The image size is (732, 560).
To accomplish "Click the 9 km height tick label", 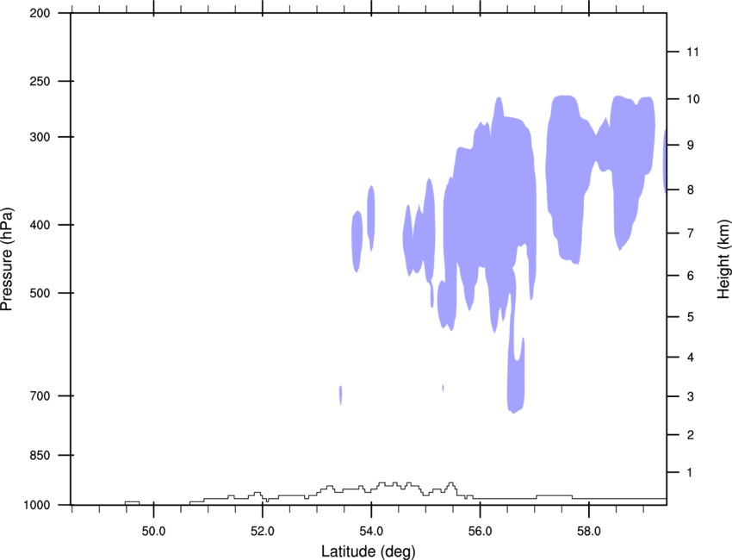I will pos(691,145).
